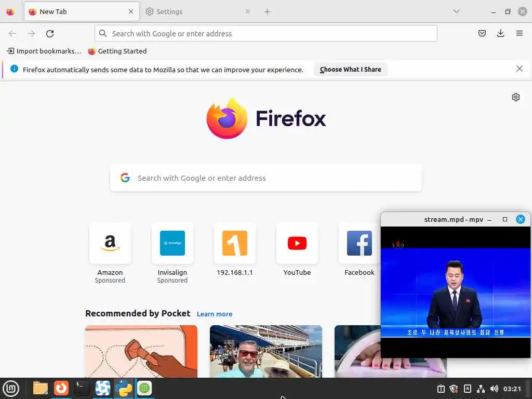
Task: Click the notes tray icon beside network
Action: point(467,389)
